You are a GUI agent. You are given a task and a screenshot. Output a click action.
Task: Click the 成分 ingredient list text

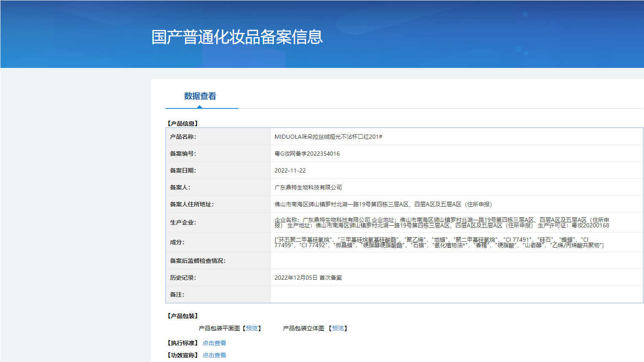(x=439, y=242)
